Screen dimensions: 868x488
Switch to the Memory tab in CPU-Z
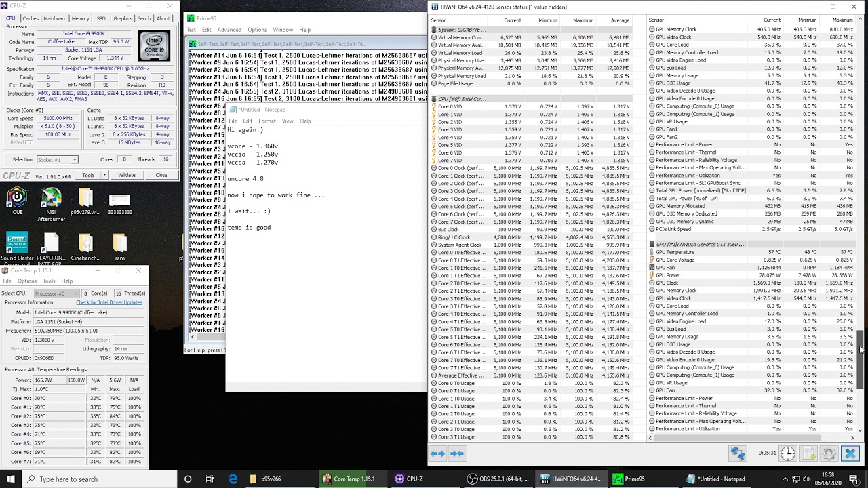(x=80, y=18)
